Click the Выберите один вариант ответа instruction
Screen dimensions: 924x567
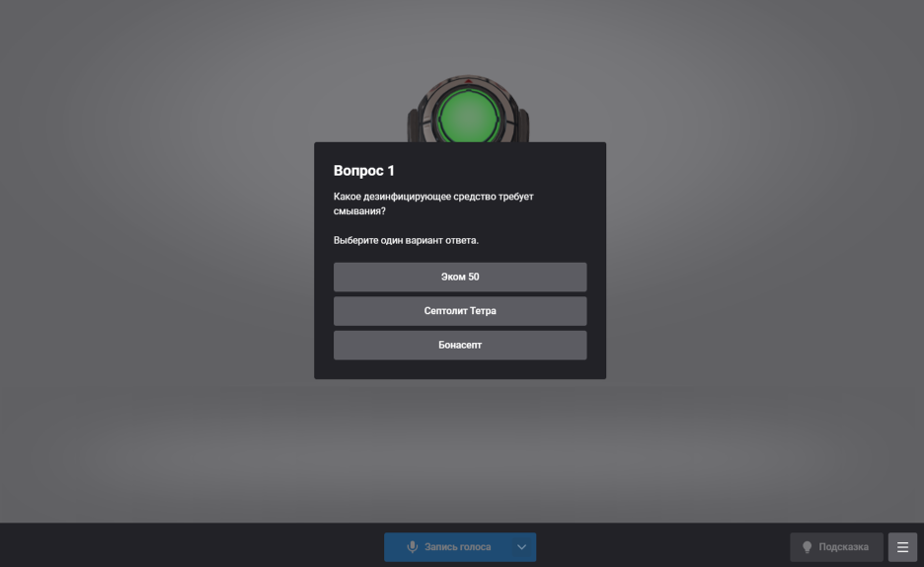point(406,241)
